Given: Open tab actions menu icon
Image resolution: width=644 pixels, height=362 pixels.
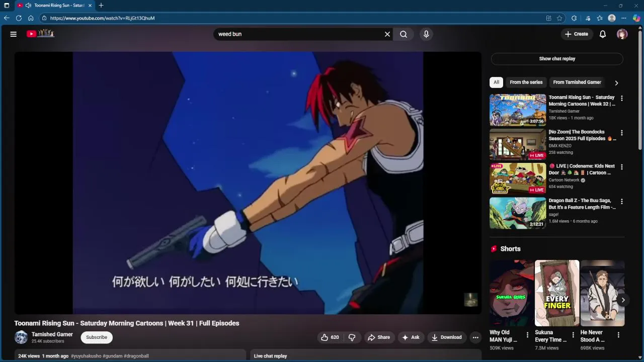Looking at the screenshot, I should coord(7,6).
